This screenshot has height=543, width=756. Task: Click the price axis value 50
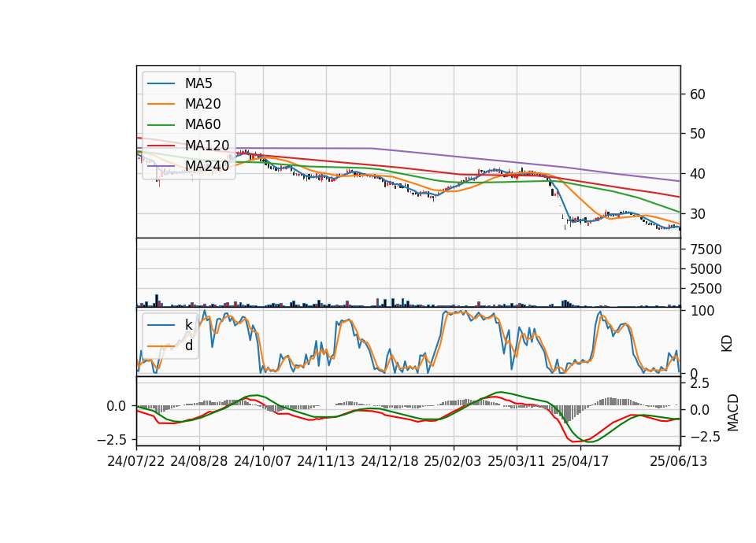698,134
